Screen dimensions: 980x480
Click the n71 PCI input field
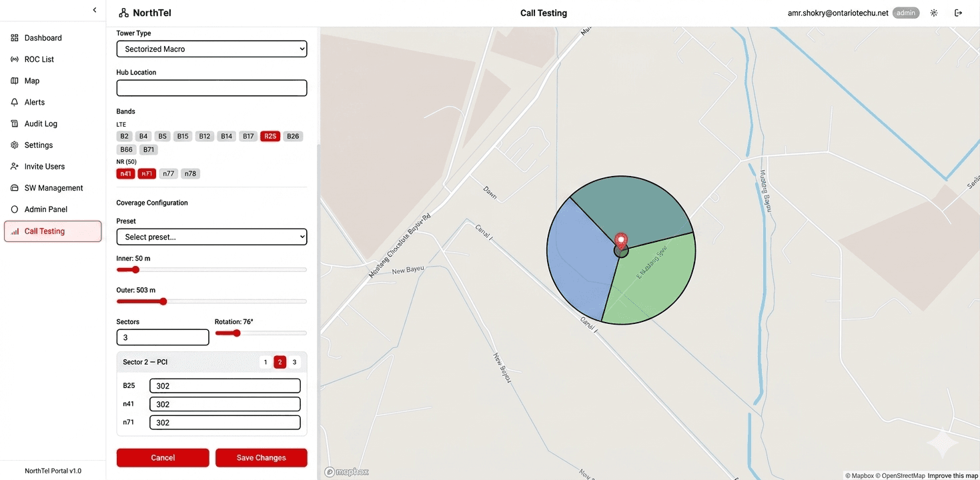225,422
